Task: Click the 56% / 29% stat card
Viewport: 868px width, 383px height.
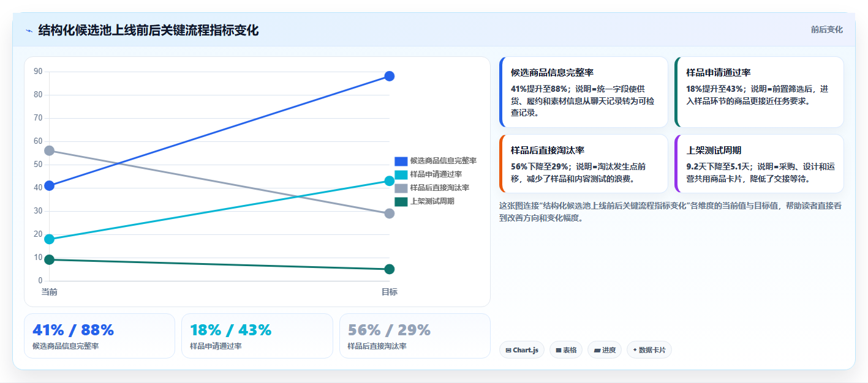Action: pyautogui.click(x=415, y=336)
